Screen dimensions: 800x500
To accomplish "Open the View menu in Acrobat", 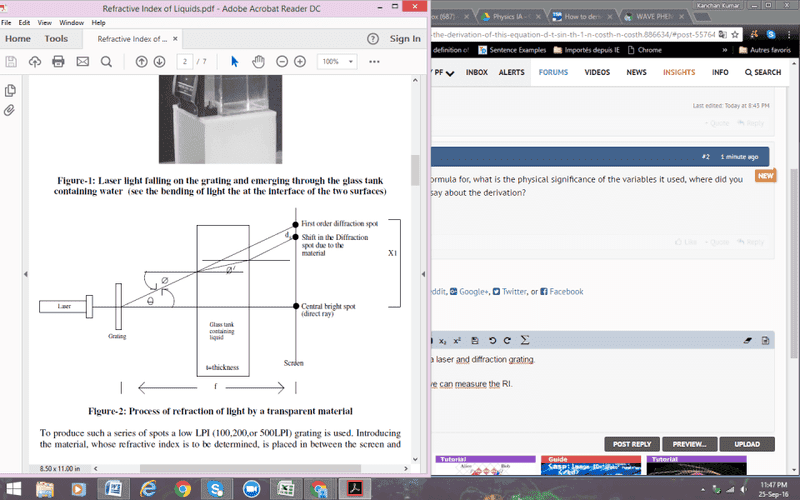I will tap(43, 22).
